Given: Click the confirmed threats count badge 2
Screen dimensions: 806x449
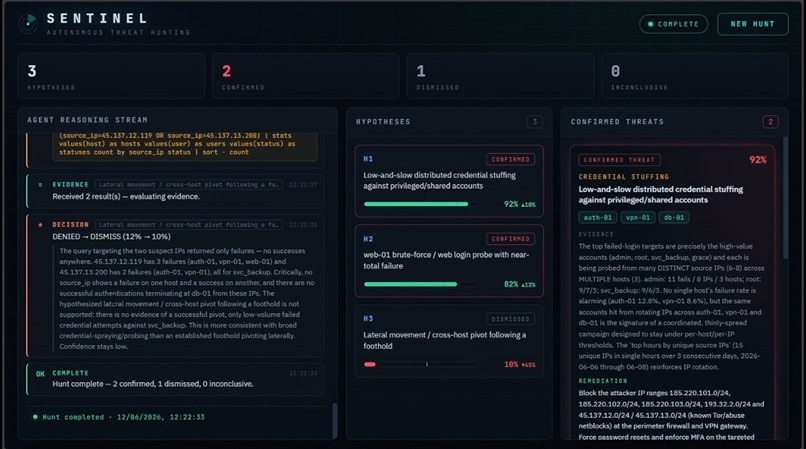Looking at the screenshot, I should pos(770,122).
